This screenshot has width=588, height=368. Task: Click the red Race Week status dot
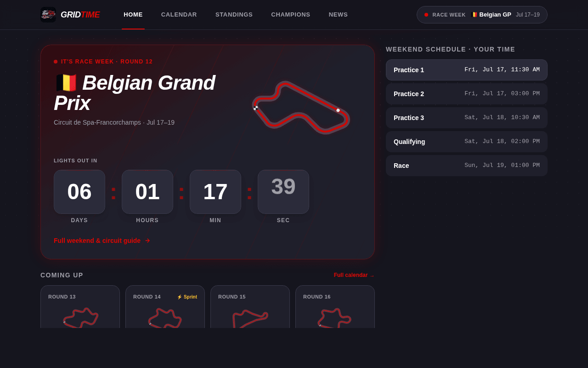(x=426, y=15)
